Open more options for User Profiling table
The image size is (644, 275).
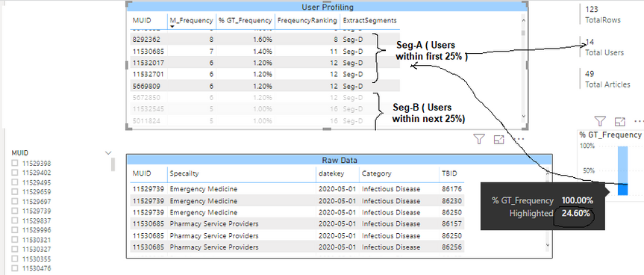coord(519,139)
